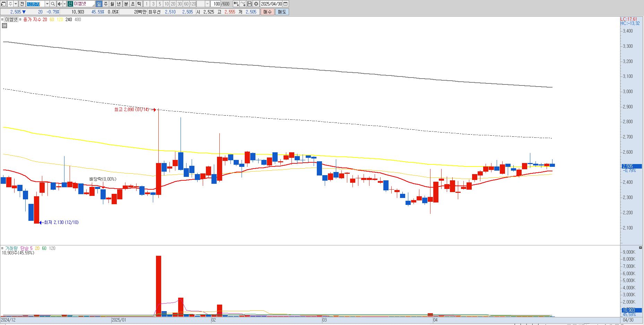Click the 이엠넷 chart legend label
Viewport: 644px width, 325px height.
pos(11,19)
